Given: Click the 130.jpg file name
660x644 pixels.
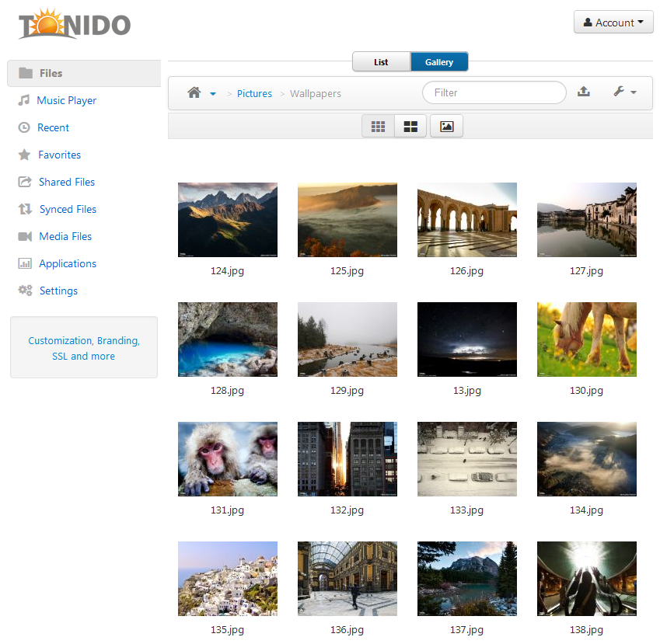Looking at the screenshot, I should (586, 391).
